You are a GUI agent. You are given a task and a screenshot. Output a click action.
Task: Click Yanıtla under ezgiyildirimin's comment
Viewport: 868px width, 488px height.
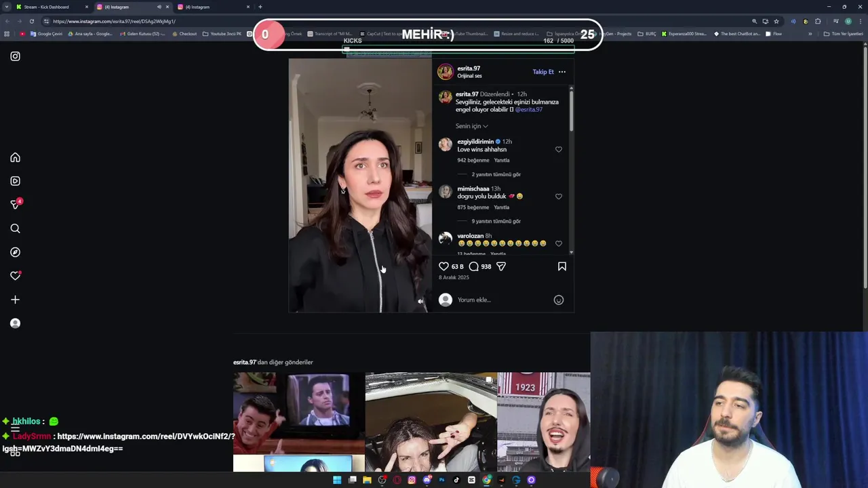(x=502, y=160)
